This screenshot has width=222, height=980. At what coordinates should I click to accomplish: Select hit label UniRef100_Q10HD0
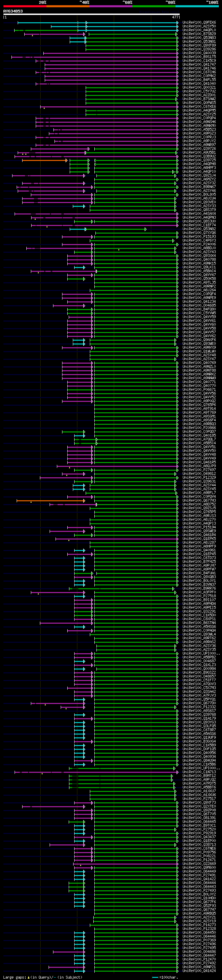pyautogui.click(x=199, y=898)
